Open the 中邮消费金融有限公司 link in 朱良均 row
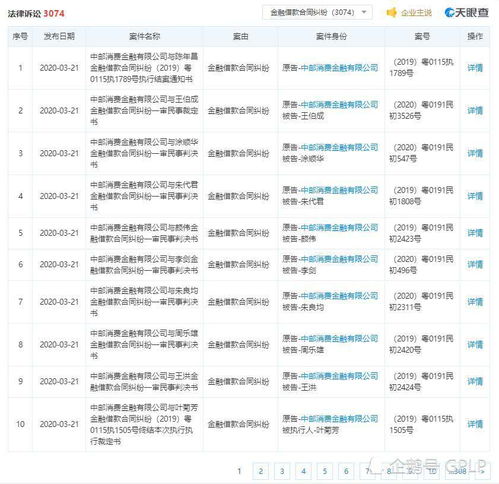 point(339,296)
